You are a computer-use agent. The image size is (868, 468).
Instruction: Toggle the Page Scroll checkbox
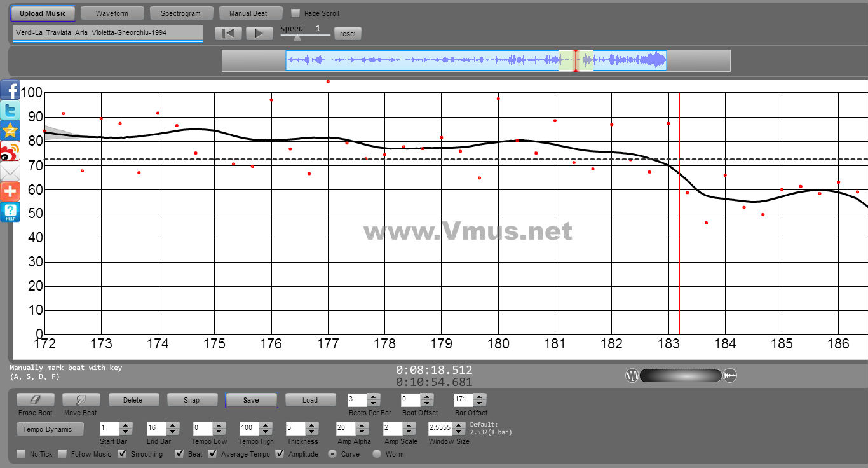coord(295,13)
